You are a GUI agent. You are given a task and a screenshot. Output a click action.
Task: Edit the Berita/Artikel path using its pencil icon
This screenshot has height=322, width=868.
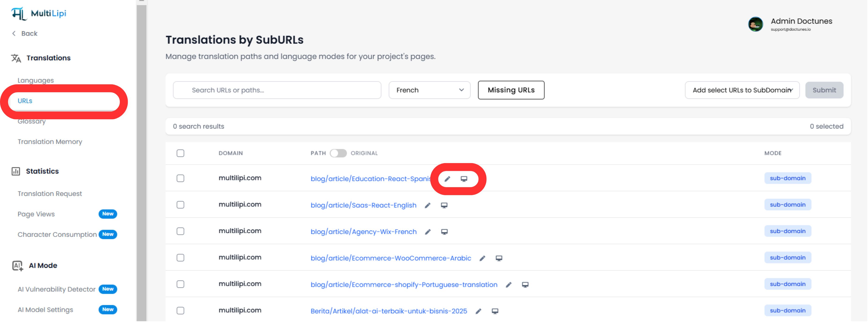point(478,311)
